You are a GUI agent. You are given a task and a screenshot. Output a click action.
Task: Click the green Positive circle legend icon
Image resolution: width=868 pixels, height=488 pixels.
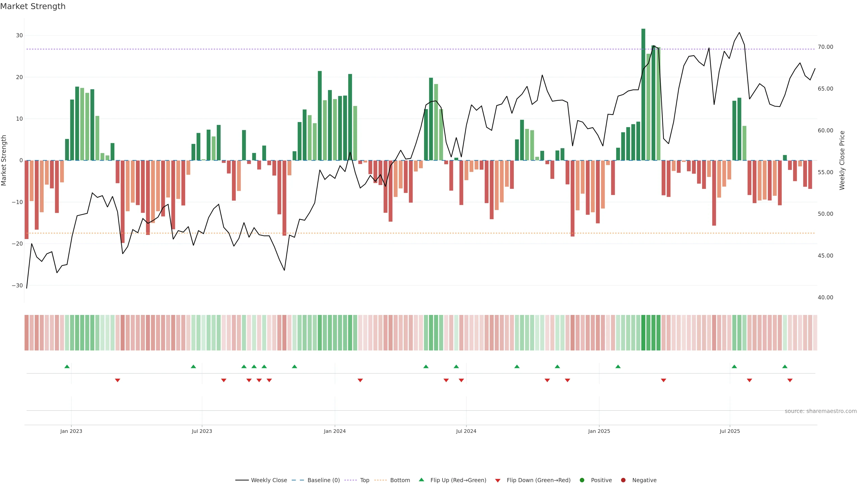click(x=582, y=480)
